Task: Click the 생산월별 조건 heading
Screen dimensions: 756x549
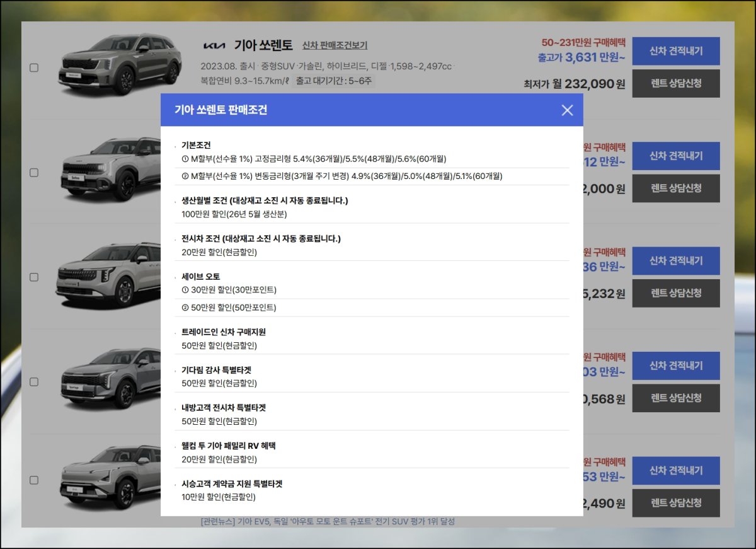Action: [265, 200]
